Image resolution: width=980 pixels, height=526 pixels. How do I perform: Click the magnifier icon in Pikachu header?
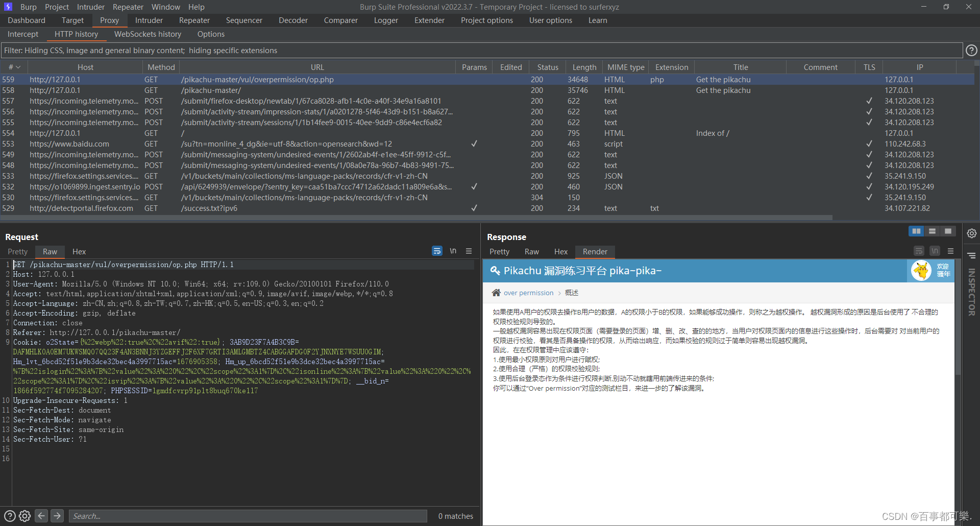tap(495, 271)
